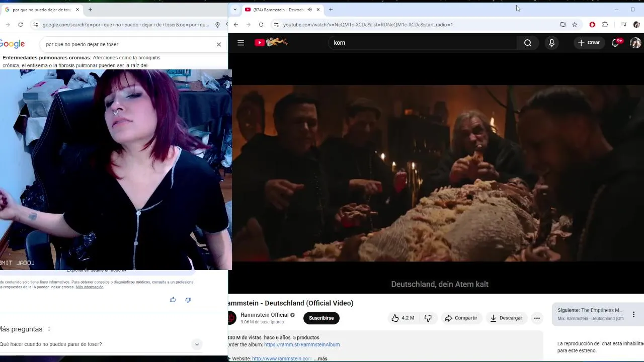Open a new tab in the YouTube window

pyautogui.click(x=331, y=10)
